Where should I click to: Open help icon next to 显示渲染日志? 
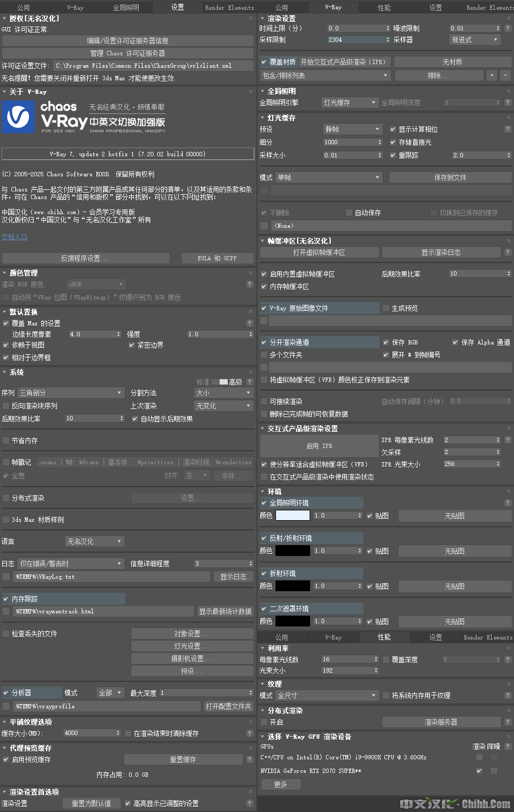click(507, 252)
